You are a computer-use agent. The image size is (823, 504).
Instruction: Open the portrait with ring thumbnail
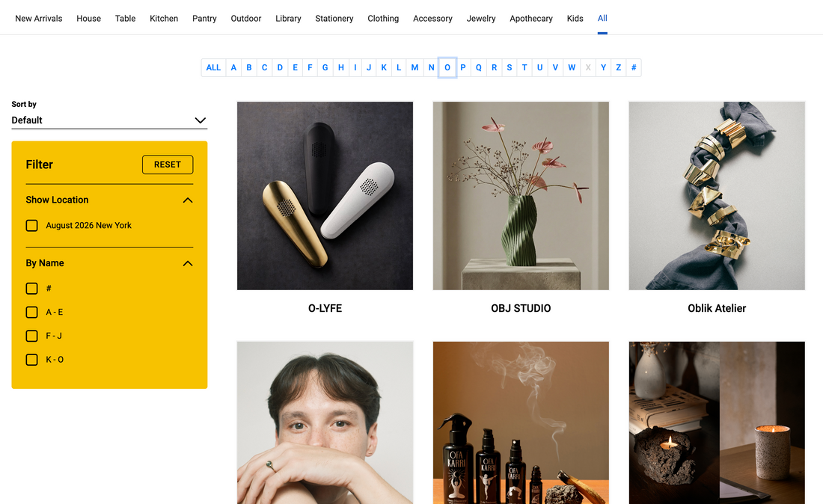coord(325,422)
